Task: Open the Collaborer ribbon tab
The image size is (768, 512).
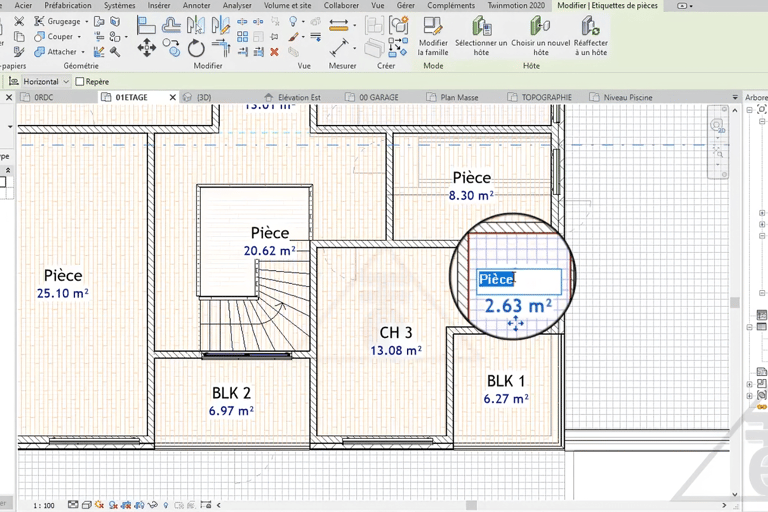Action: (341, 5)
